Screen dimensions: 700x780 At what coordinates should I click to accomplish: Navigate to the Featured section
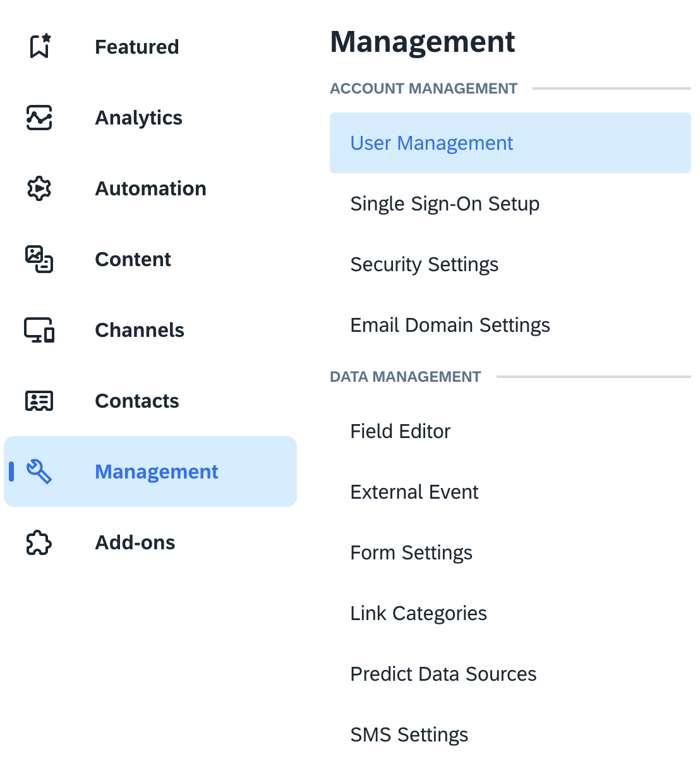136,46
